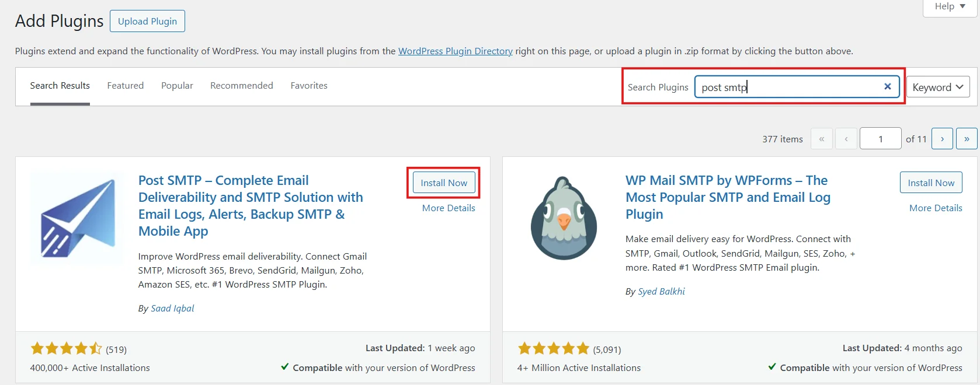Open the Keyword search filter dropdown
Image resolution: width=980 pixels, height=385 pixels.
[x=937, y=86]
